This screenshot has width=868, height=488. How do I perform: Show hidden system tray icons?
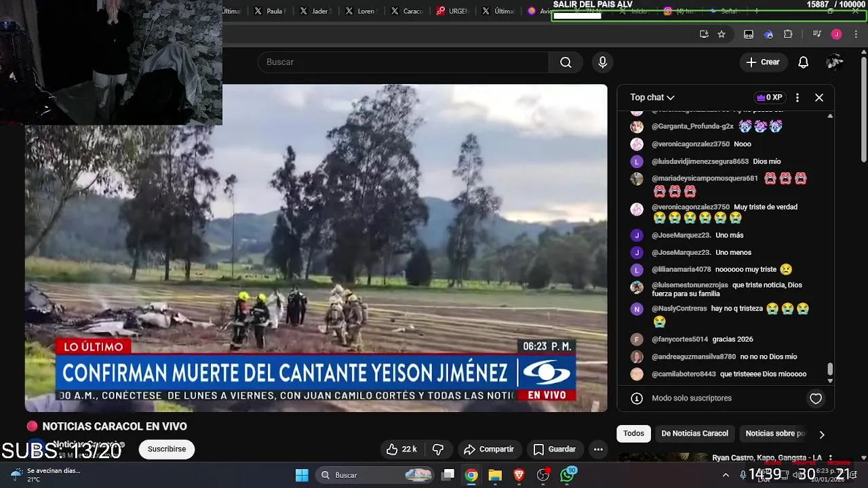(726, 475)
